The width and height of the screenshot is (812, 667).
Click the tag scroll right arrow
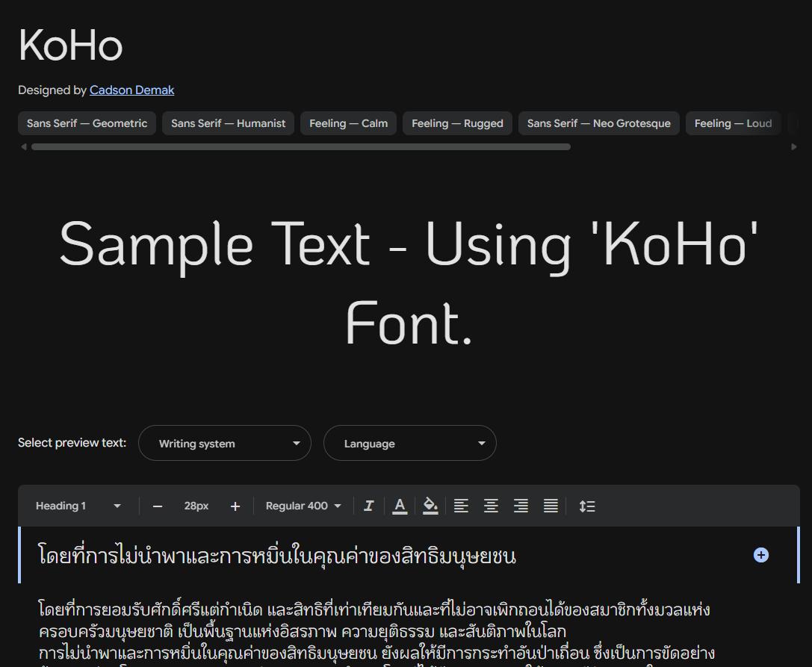(794, 147)
